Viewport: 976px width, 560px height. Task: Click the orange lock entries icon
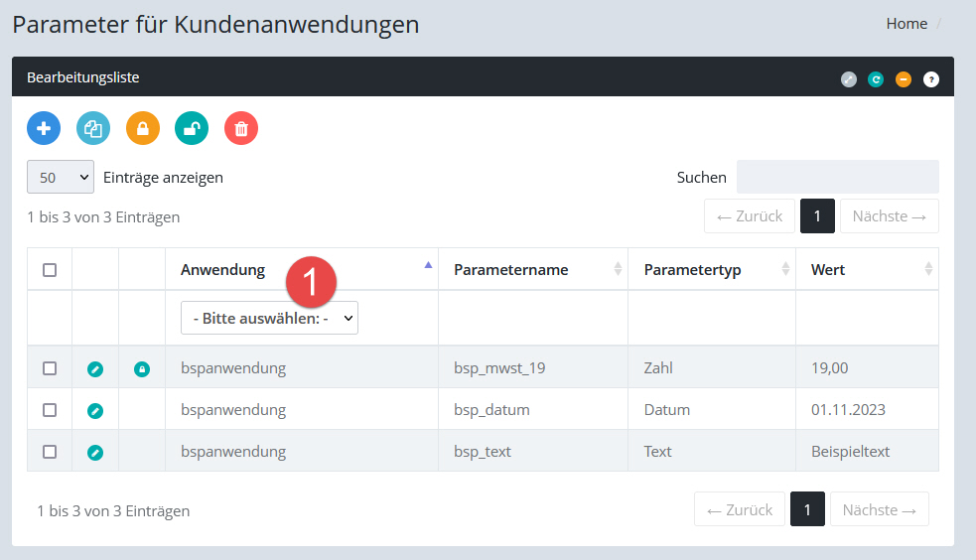(143, 128)
